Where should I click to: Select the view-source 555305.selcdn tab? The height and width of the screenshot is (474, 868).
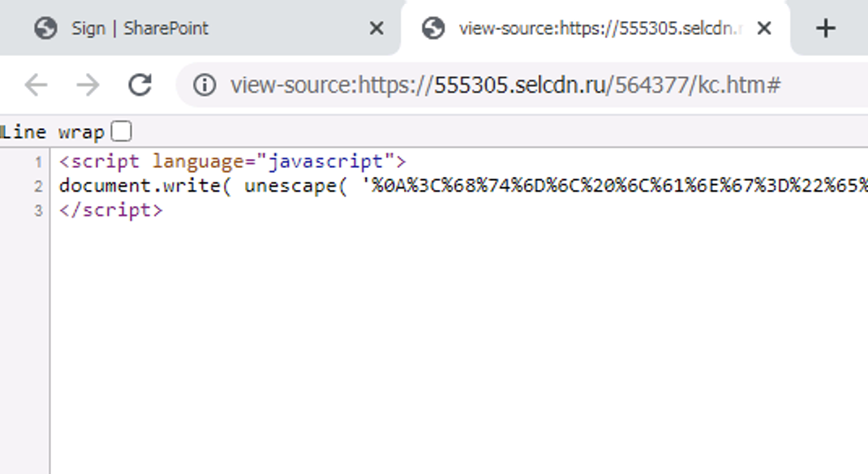(595, 28)
